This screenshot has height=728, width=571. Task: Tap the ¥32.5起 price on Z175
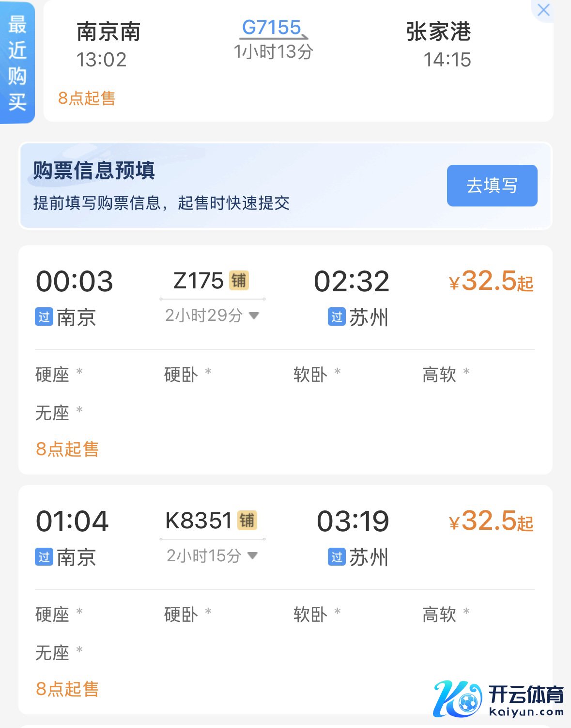coord(491,282)
